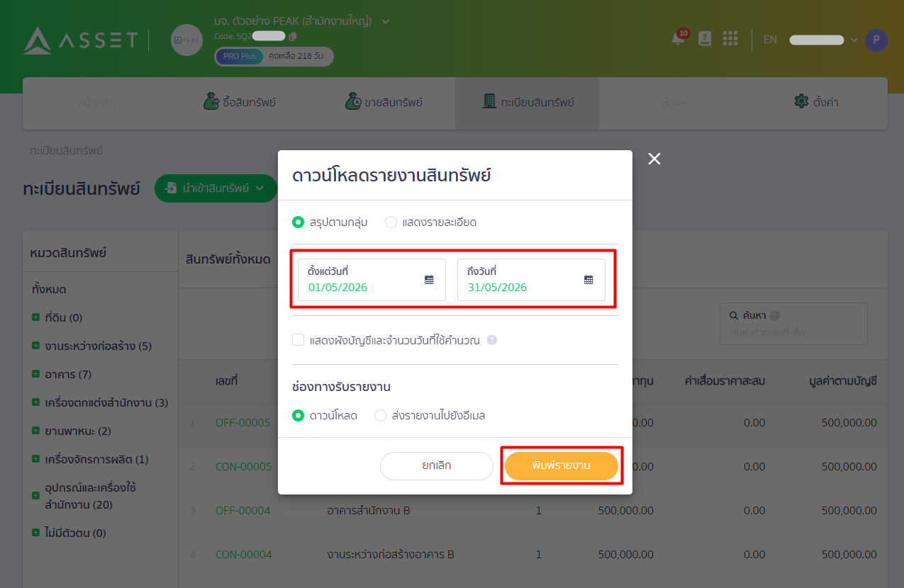Expand เครื่องจักรการผลิต (1) category

click(35, 459)
